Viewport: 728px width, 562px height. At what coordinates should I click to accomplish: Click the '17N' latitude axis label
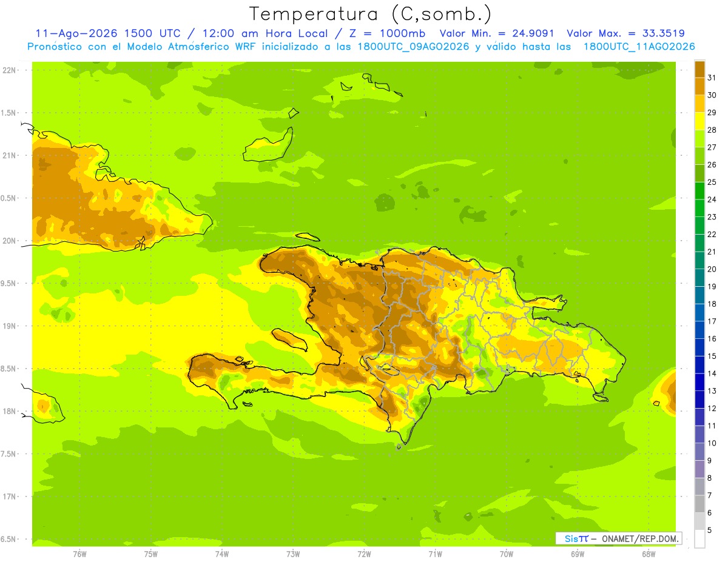tap(9, 497)
